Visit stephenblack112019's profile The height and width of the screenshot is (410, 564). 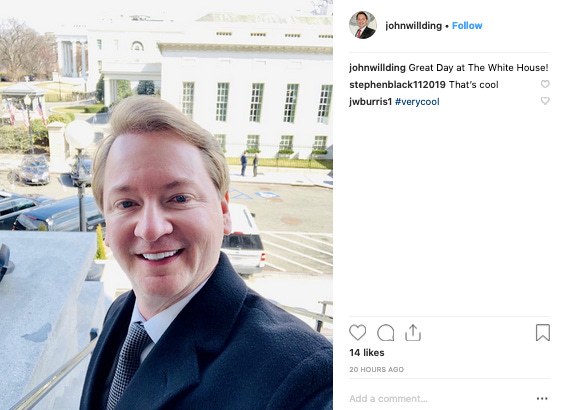point(397,85)
